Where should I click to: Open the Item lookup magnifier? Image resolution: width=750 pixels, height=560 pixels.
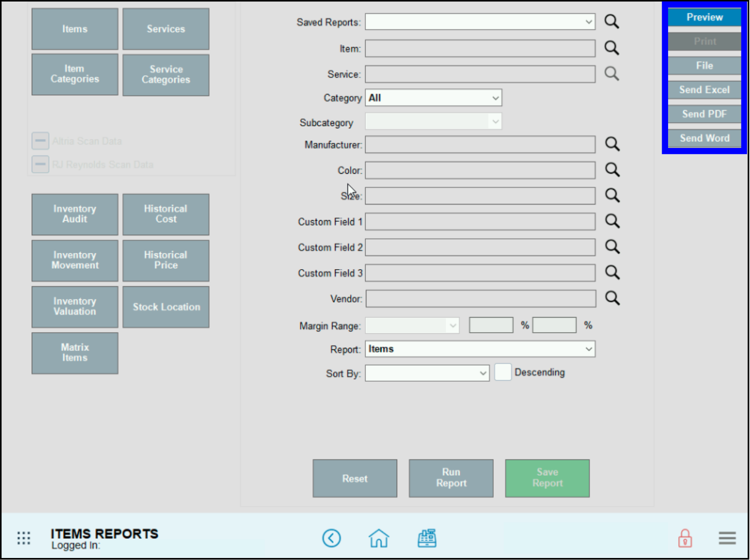pyautogui.click(x=612, y=48)
